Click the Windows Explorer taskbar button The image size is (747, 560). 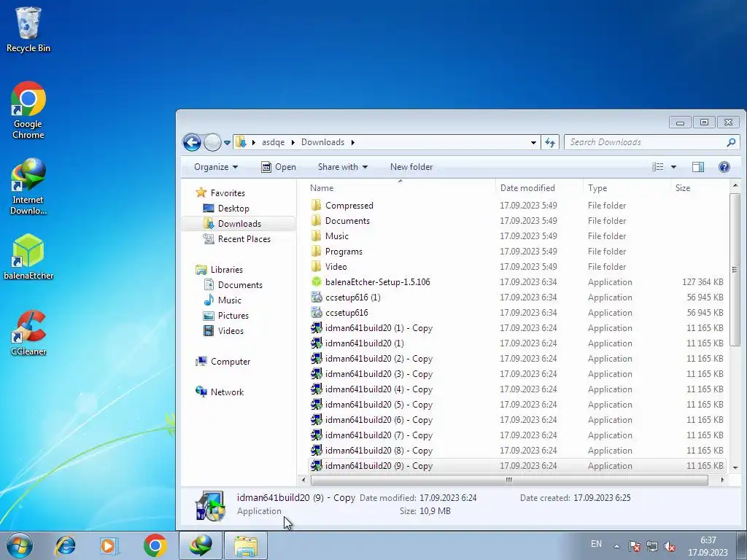246,545
